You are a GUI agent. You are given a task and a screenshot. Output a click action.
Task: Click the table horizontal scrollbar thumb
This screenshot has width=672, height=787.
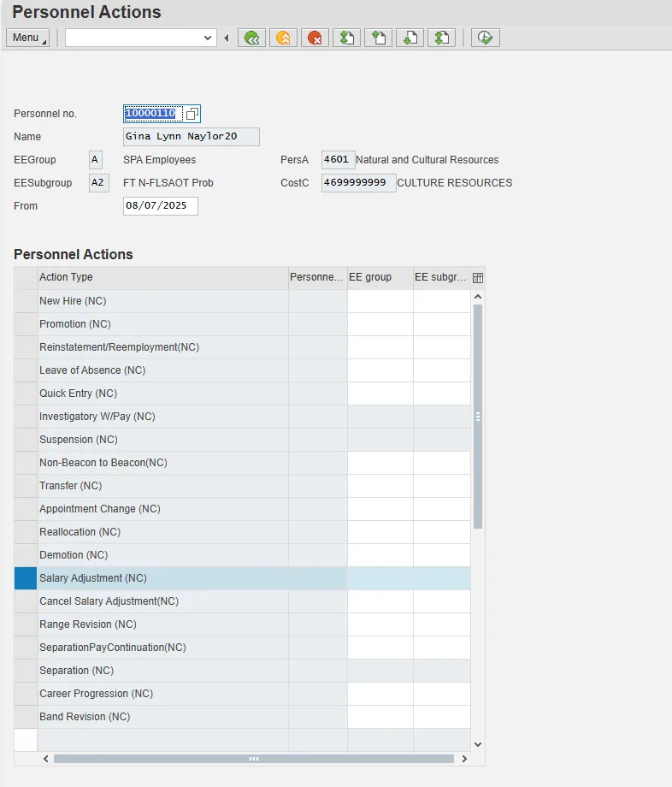pyautogui.click(x=254, y=759)
